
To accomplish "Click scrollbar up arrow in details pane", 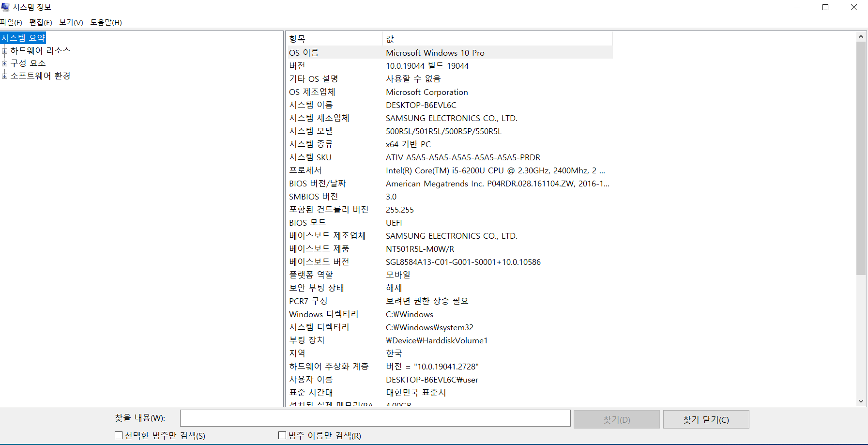I will [x=861, y=36].
